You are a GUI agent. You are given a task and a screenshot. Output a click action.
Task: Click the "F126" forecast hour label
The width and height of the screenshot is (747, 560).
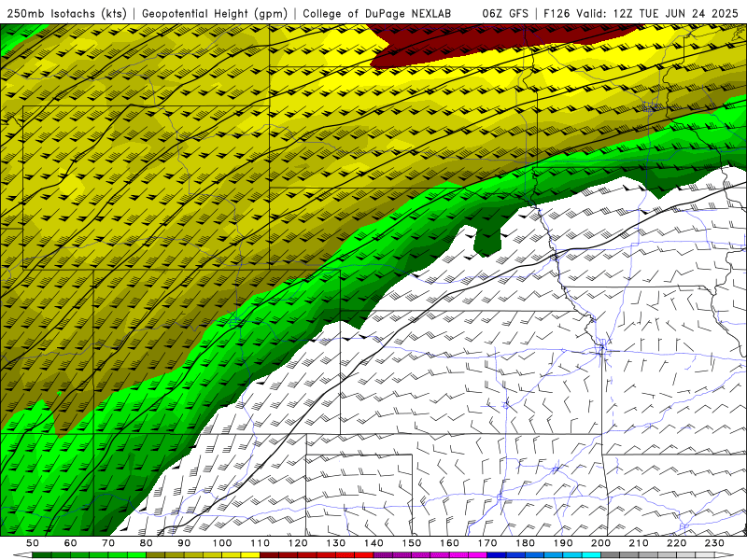pos(557,13)
